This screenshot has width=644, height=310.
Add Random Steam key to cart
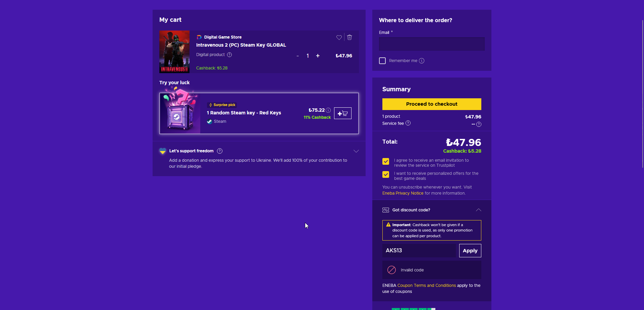click(343, 113)
